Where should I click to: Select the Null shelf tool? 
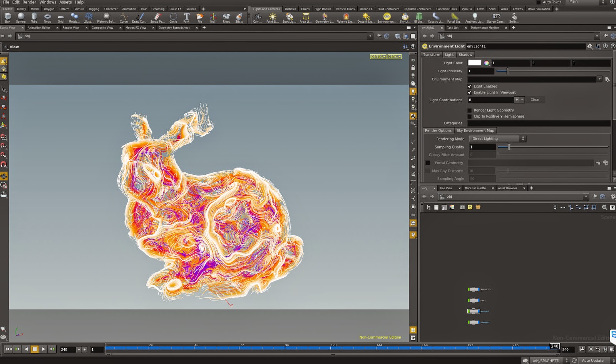coord(213,17)
